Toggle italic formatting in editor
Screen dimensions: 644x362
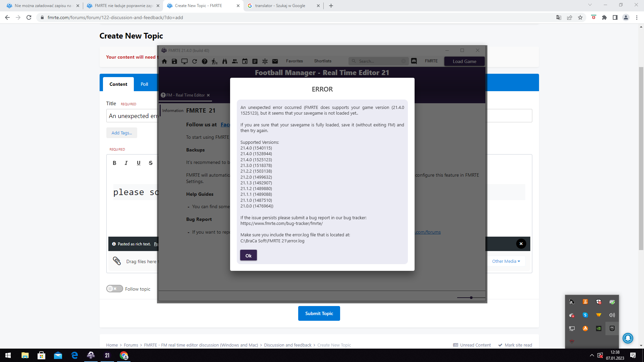point(126,163)
